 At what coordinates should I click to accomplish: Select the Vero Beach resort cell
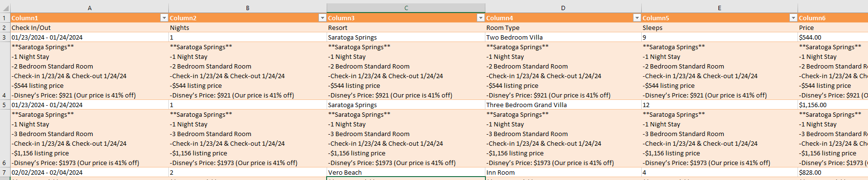pyautogui.click(x=406, y=172)
